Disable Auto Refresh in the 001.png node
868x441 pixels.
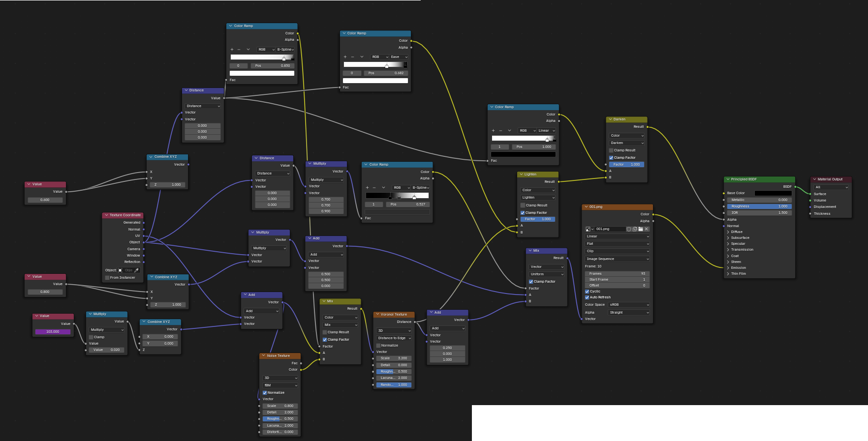pyautogui.click(x=587, y=297)
